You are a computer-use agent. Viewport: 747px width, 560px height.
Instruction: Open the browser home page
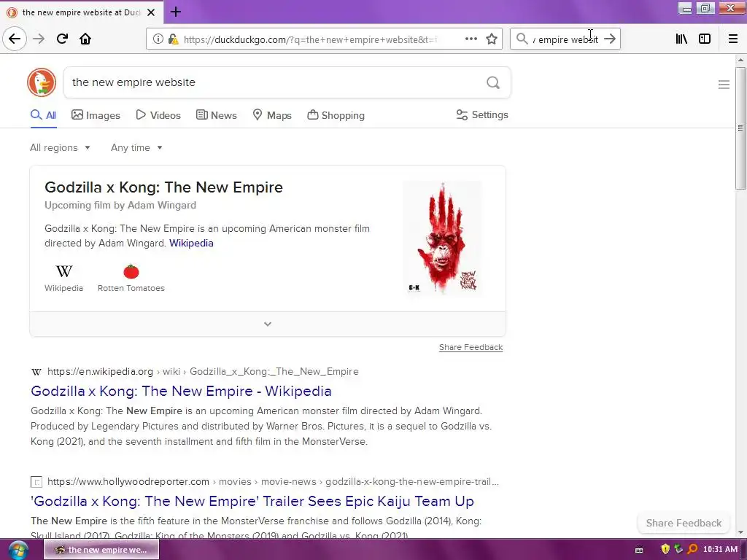click(85, 39)
